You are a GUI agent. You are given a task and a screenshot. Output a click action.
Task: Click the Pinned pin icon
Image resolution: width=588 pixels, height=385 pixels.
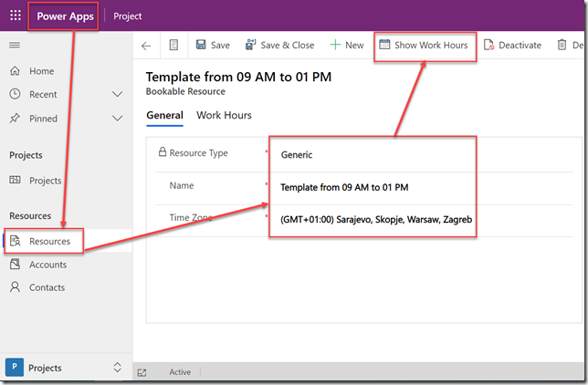15,118
